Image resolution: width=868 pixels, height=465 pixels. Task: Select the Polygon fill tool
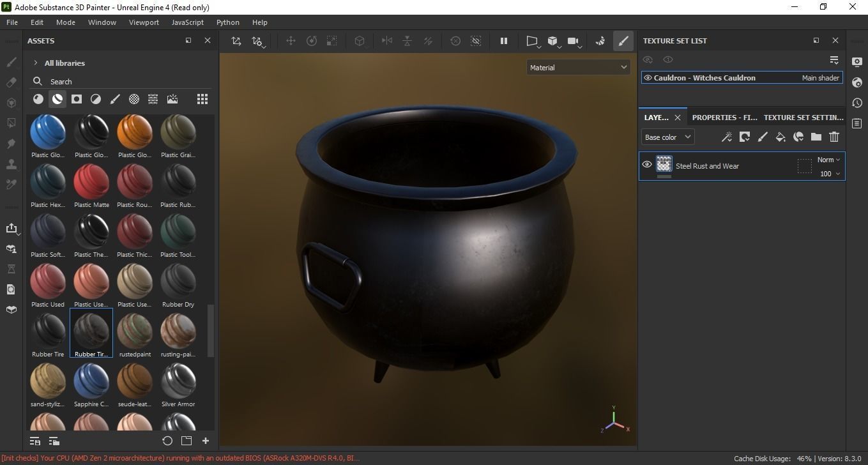coord(11,123)
